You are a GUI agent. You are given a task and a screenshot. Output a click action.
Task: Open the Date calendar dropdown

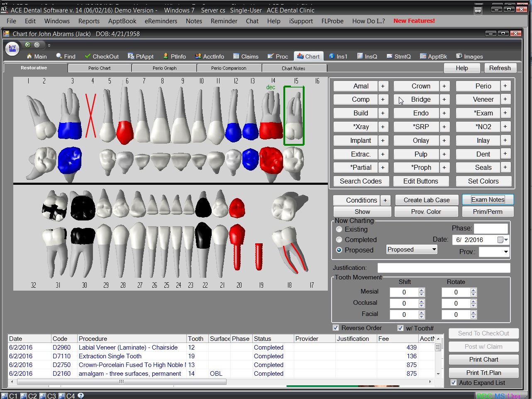pos(503,240)
